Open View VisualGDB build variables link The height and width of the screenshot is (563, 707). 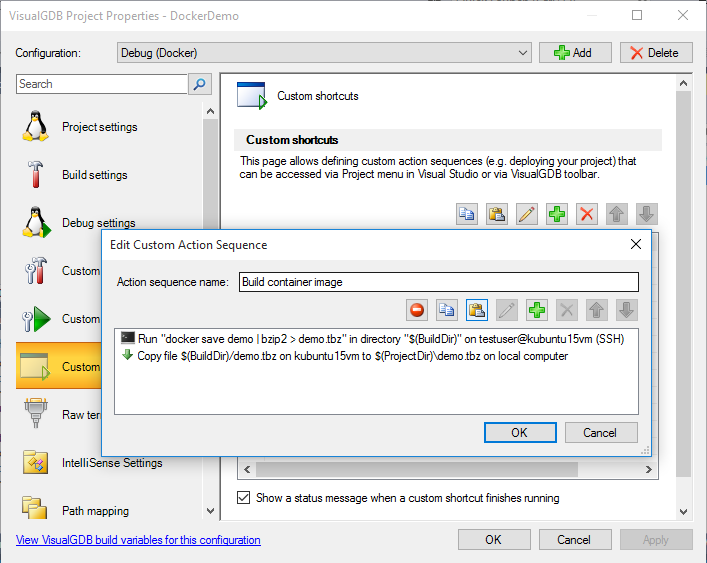tap(138, 540)
